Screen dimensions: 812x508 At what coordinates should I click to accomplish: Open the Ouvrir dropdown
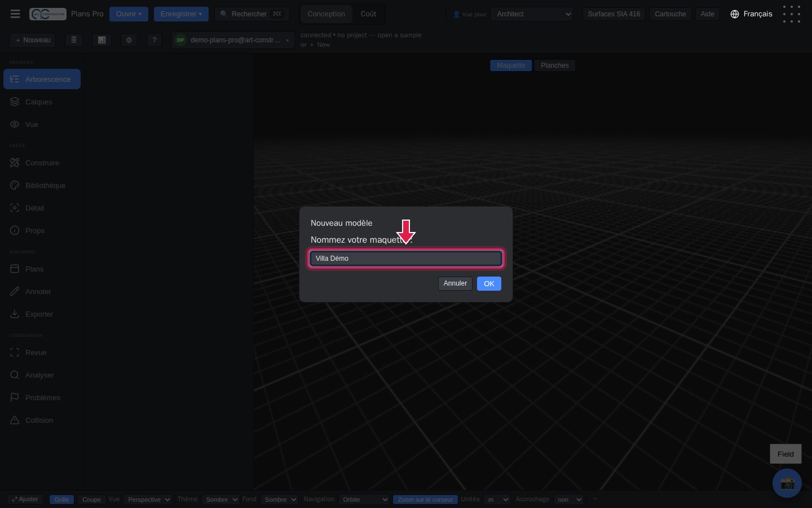(x=129, y=14)
